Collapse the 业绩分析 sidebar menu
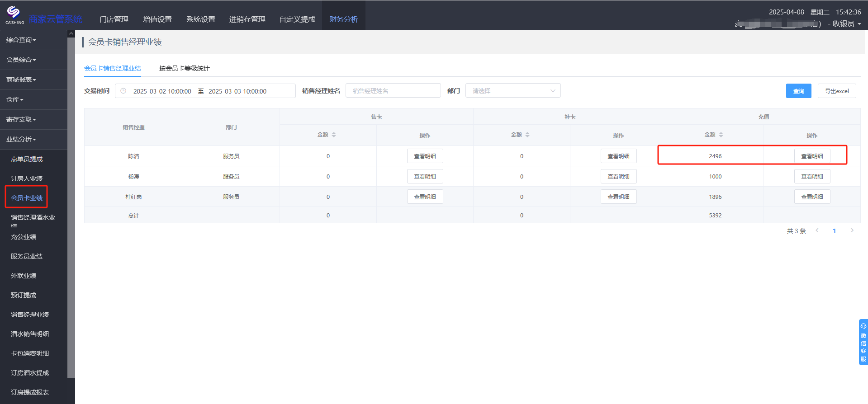The image size is (868, 404). click(33, 139)
